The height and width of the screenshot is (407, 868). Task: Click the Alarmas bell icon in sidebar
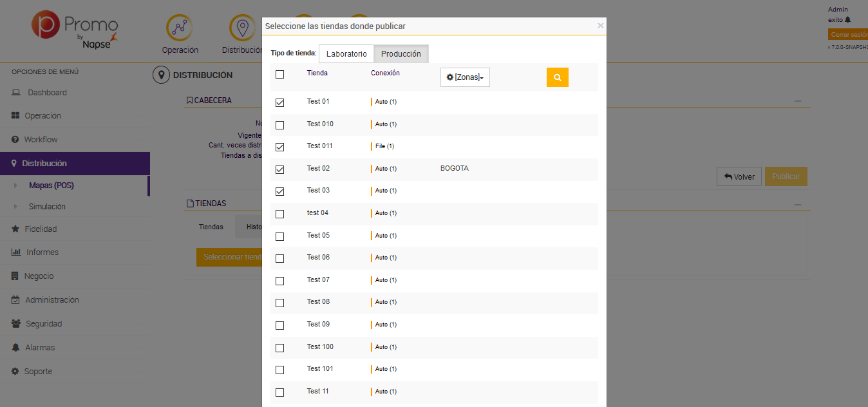(x=15, y=348)
